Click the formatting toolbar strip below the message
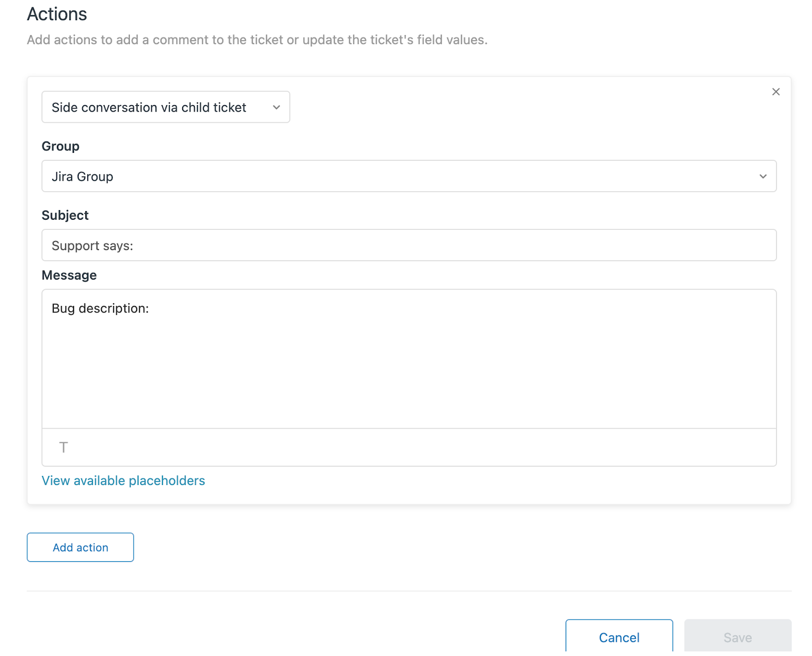Viewport: 812px width, 656px height. (409, 447)
